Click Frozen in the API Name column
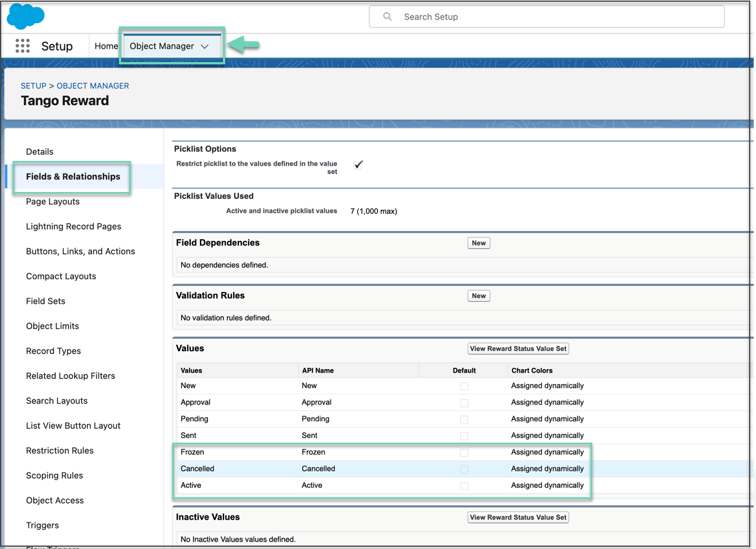 pos(313,452)
